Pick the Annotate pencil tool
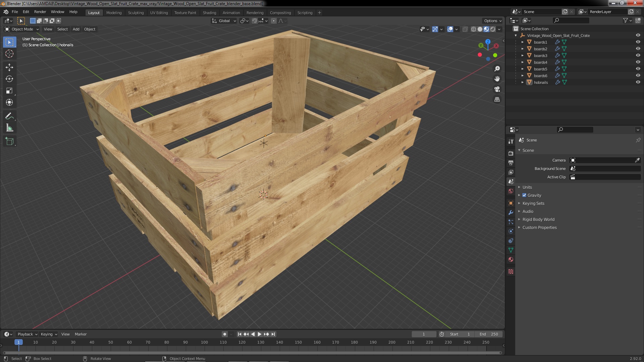This screenshot has width=644, height=362. pyautogui.click(x=9, y=116)
